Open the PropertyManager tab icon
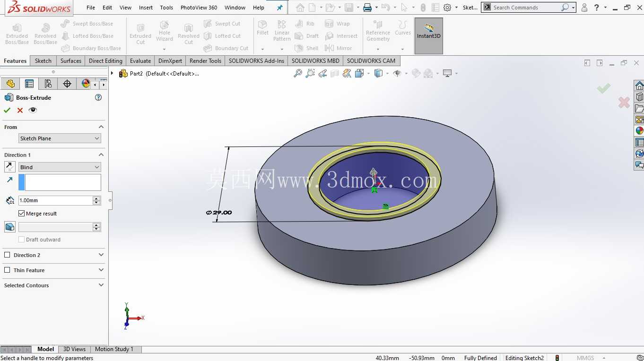 [x=29, y=84]
